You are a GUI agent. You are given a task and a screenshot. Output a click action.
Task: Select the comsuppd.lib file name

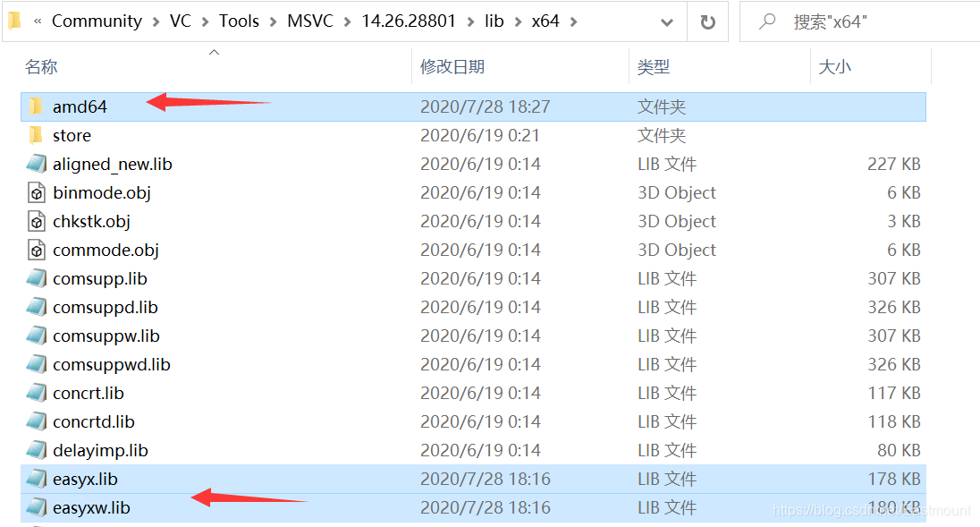pyautogui.click(x=106, y=308)
